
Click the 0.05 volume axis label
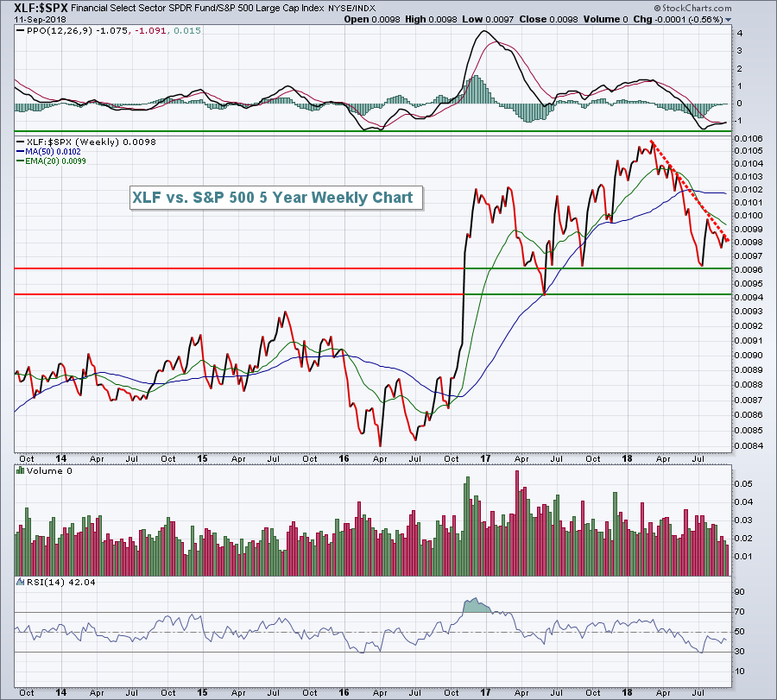tap(742, 484)
